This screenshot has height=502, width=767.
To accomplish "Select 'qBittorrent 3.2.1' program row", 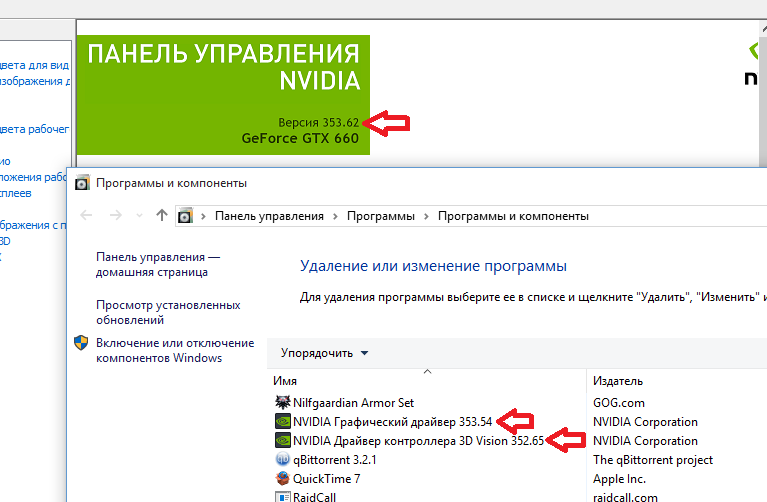I will click(326, 460).
